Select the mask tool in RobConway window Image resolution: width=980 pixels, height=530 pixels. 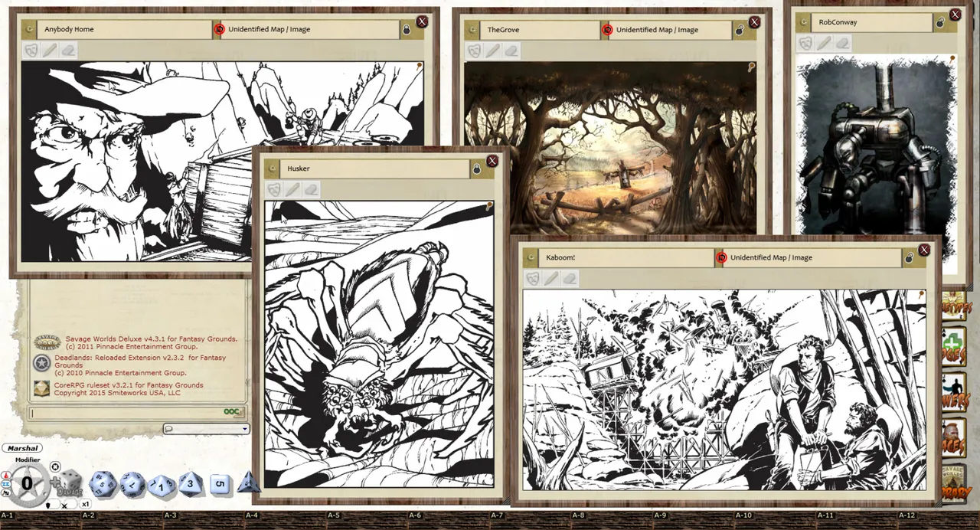[x=805, y=43]
